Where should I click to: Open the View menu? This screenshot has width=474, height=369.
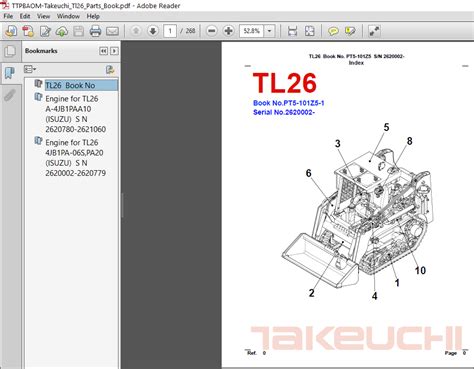coord(43,16)
